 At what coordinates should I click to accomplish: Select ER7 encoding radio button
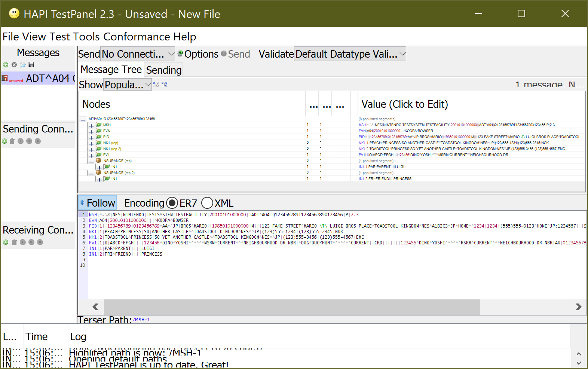172,203
